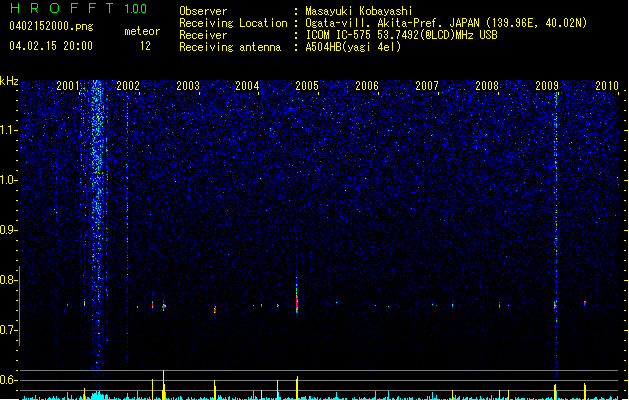
Task: Click the 0.7 kHz axis label
Action: [9, 330]
